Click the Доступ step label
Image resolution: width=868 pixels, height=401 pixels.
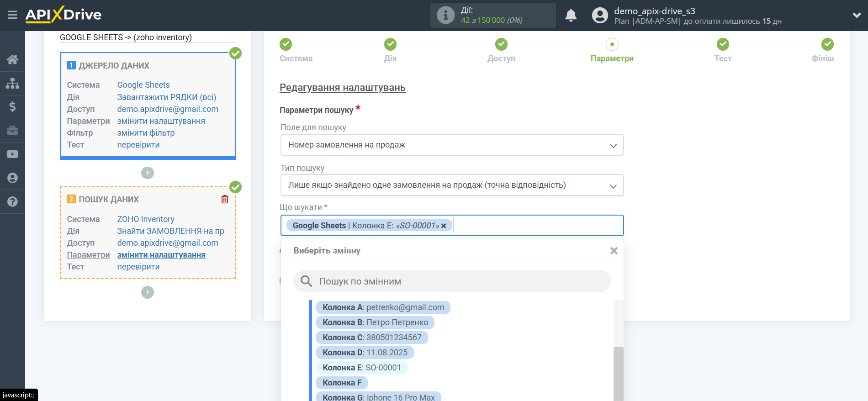tap(501, 58)
